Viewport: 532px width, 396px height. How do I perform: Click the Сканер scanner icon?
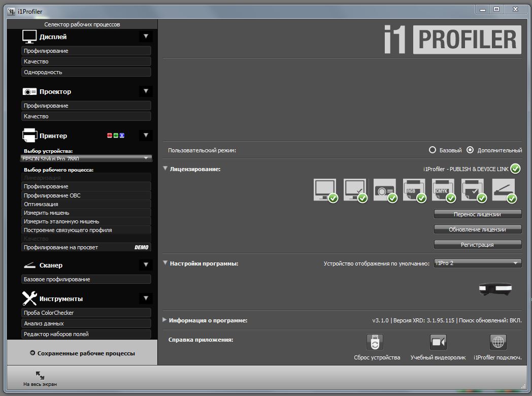[x=29, y=266]
